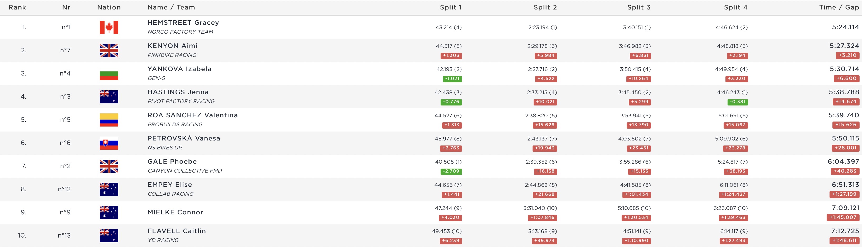Open rider HASTINGS Jenna
The height and width of the screenshot is (252, 868).
pos(178,92)
